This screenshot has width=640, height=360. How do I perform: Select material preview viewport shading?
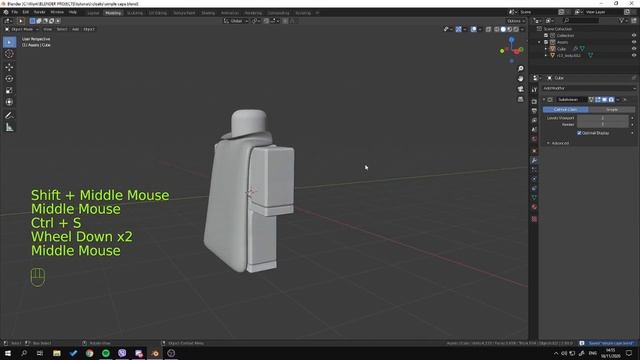pyautogui.click(x=509, y=29)
